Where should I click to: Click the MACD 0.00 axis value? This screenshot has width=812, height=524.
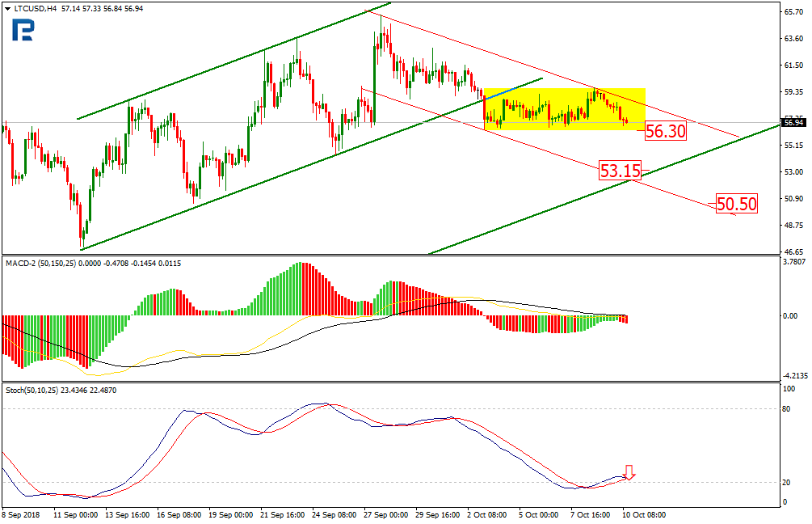click(x=790, y=315)
